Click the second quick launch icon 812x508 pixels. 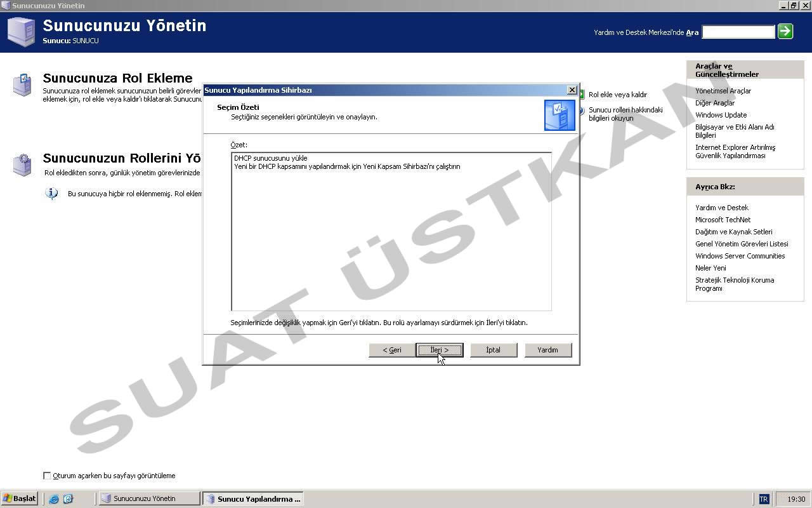[68, 499]
